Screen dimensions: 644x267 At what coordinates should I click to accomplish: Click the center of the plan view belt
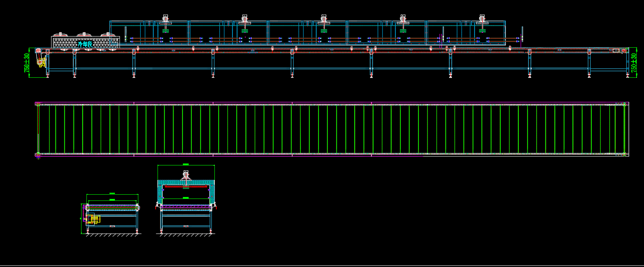[x=331, y=129]
